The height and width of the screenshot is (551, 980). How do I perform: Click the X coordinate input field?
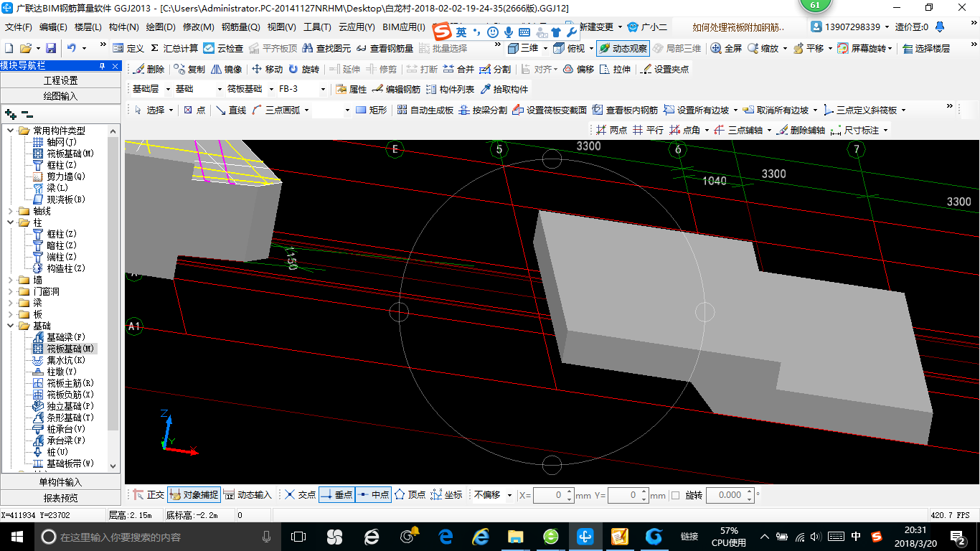coord(554,495)
